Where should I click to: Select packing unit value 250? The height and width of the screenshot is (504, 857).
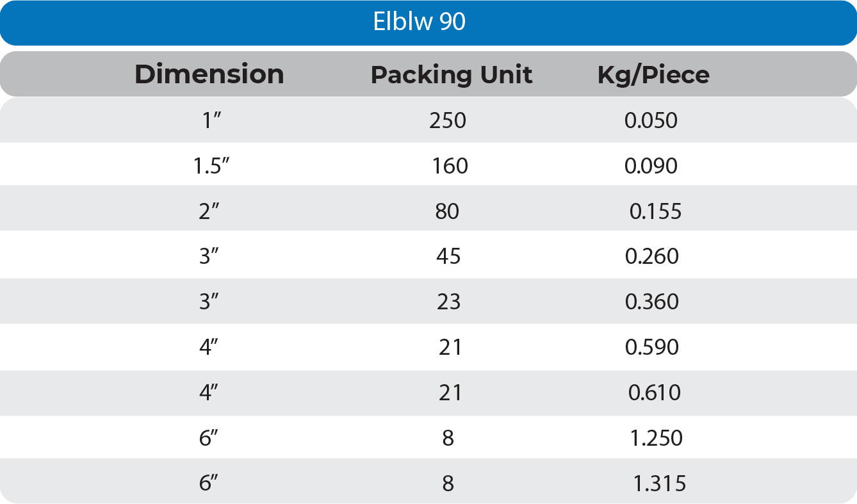pos(448,120)
